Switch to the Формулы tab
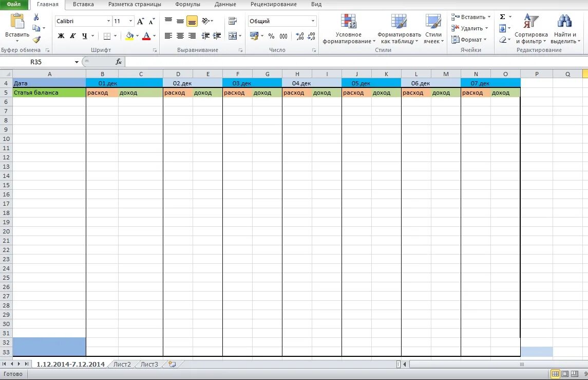 (x=187, y=5)
